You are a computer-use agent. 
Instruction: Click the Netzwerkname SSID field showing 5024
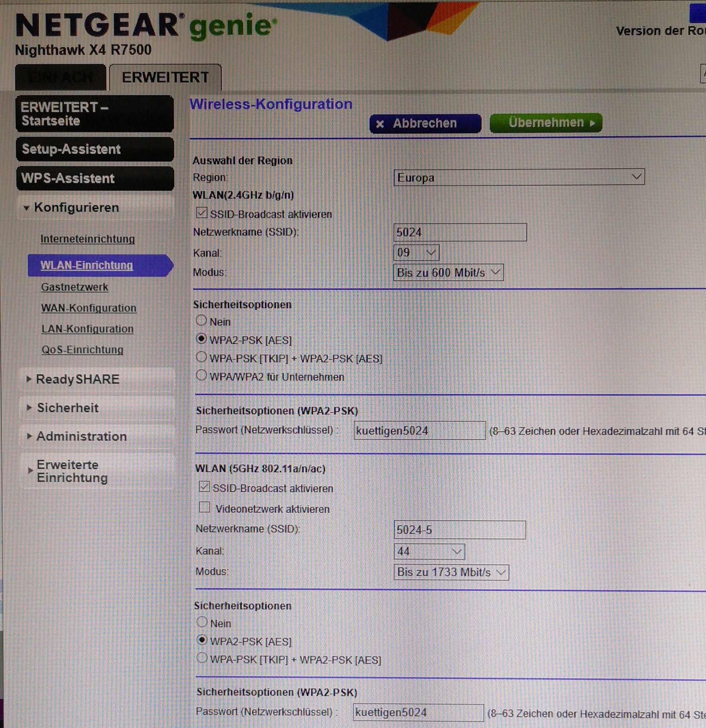point(460,232)
